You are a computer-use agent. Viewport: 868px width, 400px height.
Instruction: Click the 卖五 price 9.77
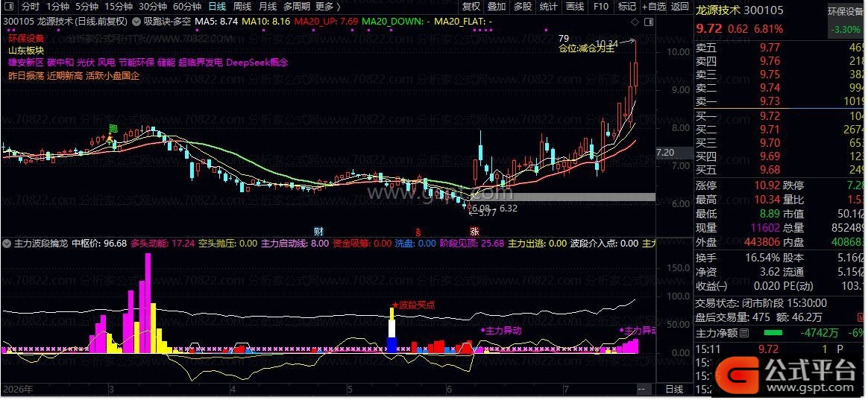pyautogui.click(x=770, y=48)
